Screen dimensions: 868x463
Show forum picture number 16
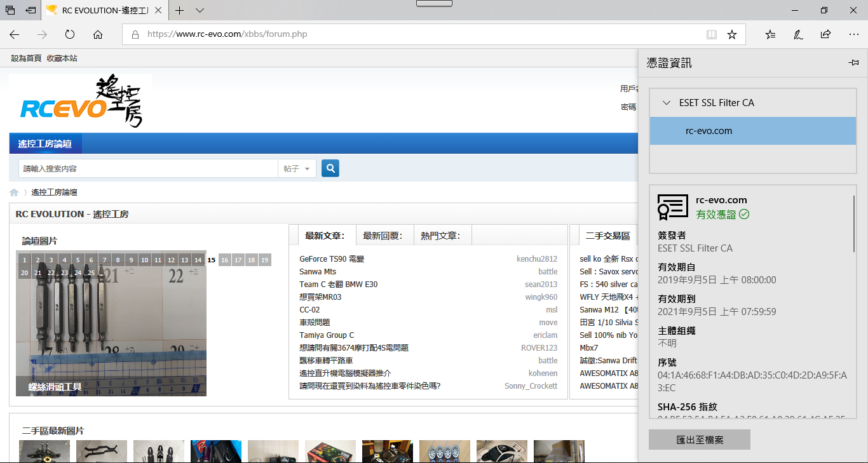click(225, 260)
